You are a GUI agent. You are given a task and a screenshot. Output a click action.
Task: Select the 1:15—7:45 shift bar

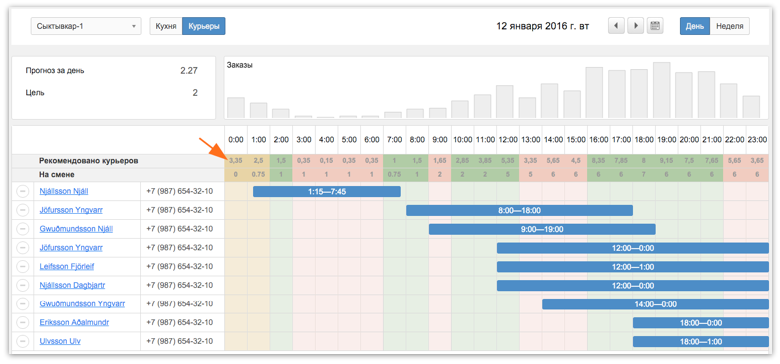[x=327, y=191]
